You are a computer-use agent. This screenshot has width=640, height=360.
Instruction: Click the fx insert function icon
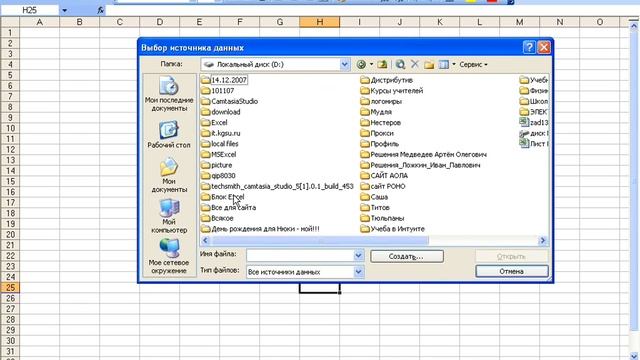pyautogui.click(x=100, y=10)
